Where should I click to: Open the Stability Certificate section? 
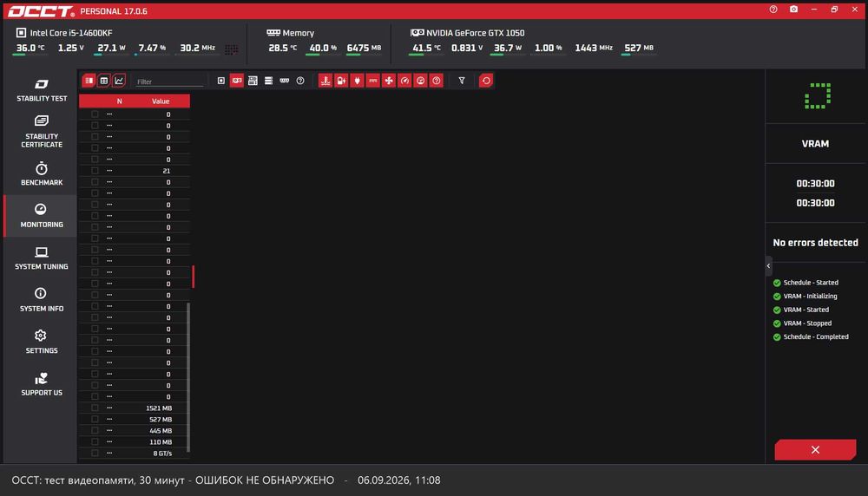click(x=41, y=132)
